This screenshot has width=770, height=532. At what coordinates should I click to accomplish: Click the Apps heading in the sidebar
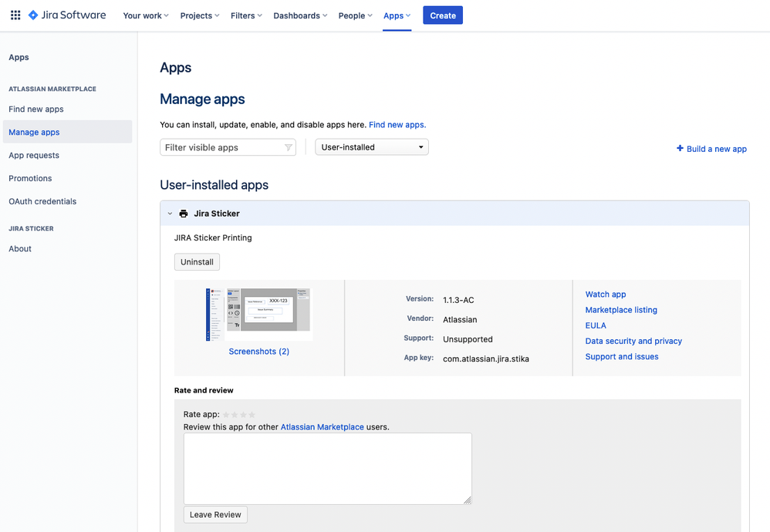pyautogui.click(x=19, y=57)
